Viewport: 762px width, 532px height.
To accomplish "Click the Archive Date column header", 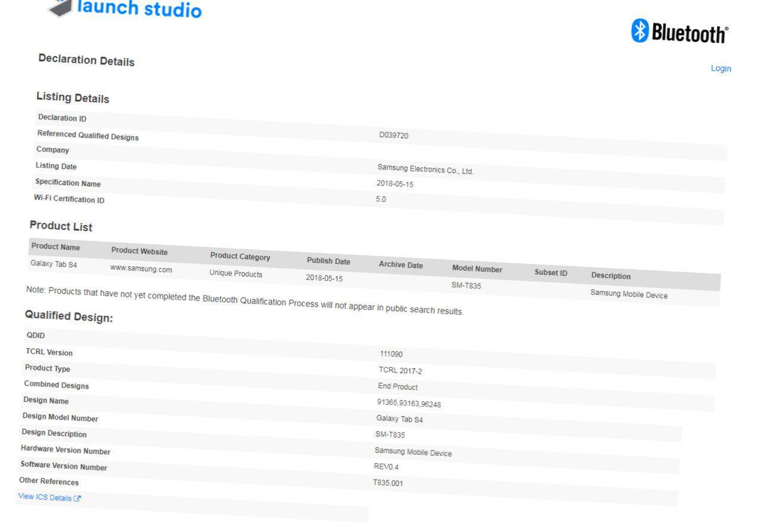I will (x=401, y=265).
